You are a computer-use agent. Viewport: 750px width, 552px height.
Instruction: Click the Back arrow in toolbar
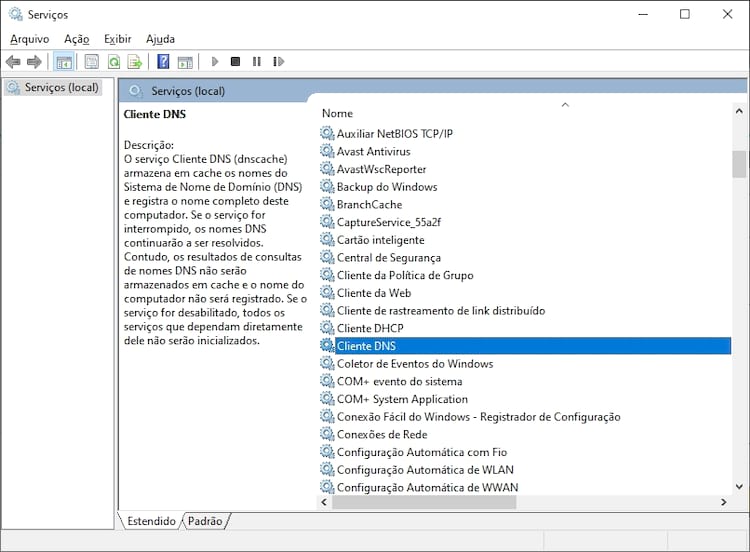(13, 62)
